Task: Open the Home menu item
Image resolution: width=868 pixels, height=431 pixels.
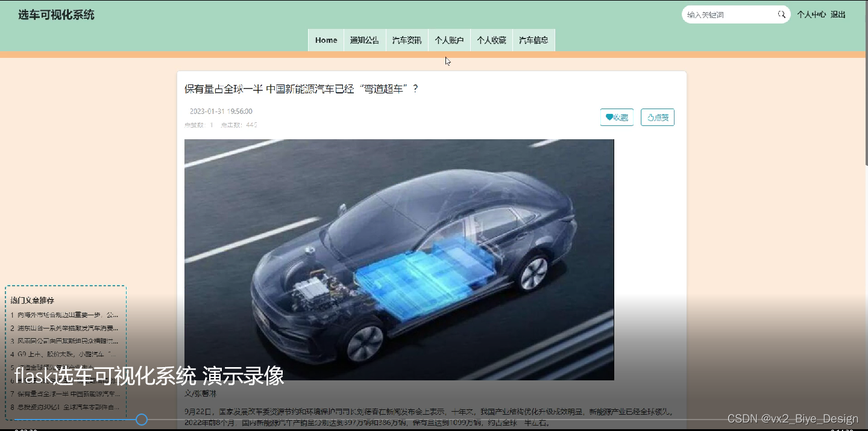Action: (x=326, y=40)
